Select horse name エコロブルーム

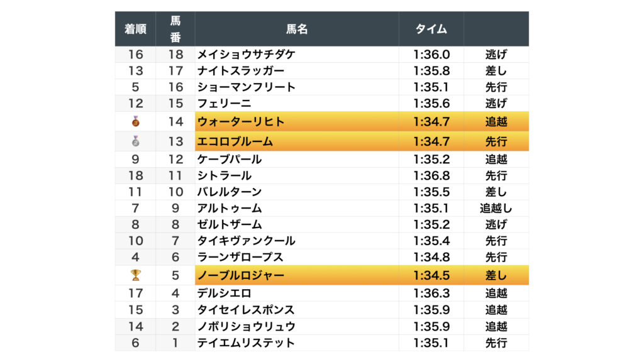(235, 141)
